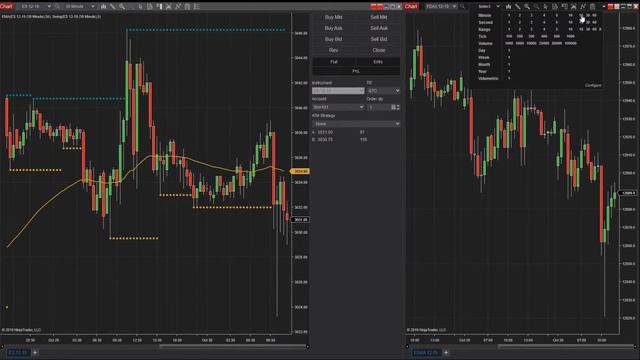The width and height of the screenshot is (640, 360).
Task: Open Instrument dropdown in Chart Trader panel
Action: (x=338, y=91)
